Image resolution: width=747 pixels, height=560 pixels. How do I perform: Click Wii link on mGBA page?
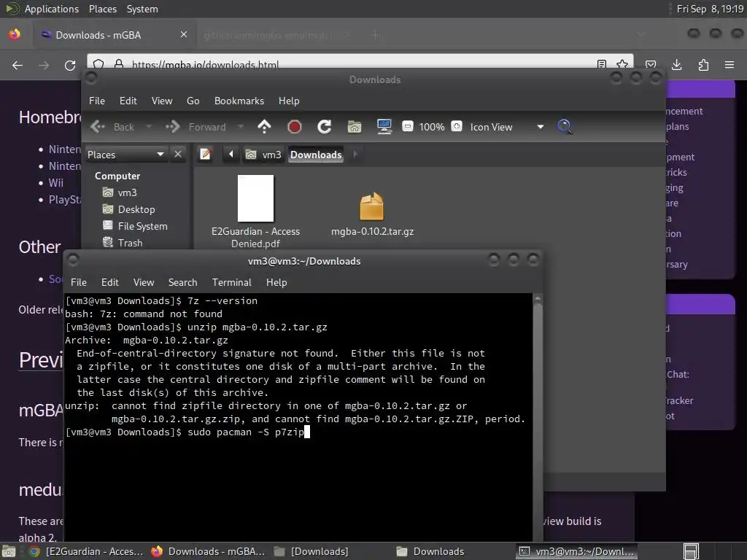pyautogui.click(x=55, y=182)
